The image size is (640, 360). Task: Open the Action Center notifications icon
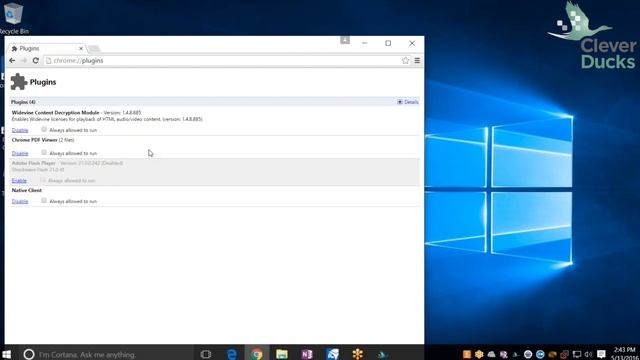click(x=601, y=354)
